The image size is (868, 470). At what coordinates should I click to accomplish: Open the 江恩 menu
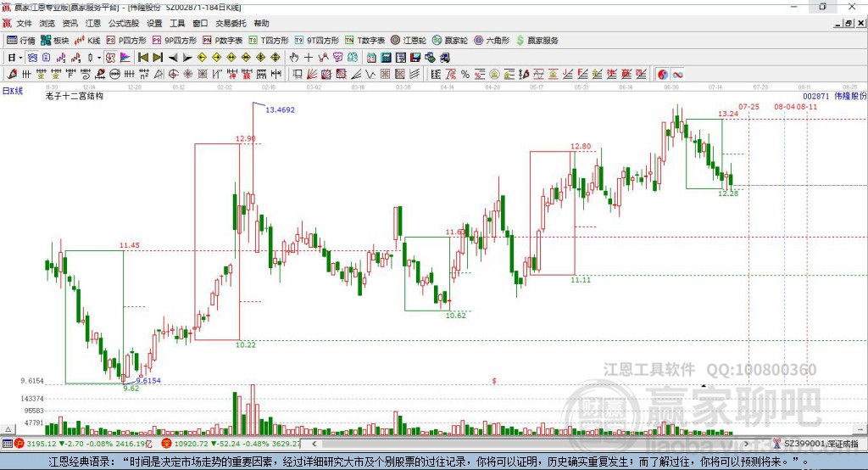93,23
